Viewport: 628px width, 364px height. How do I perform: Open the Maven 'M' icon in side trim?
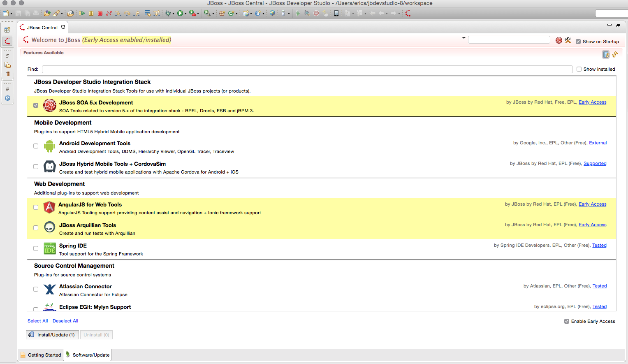(x=7, y=98)
